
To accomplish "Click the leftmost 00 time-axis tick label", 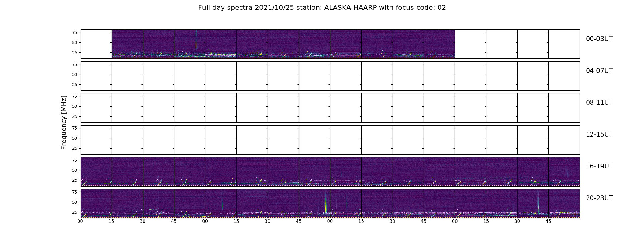I will [x=80, y=221].
